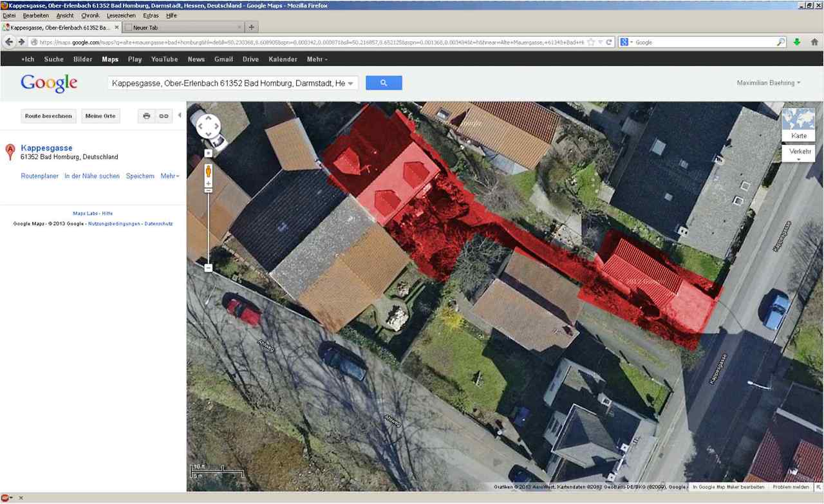Open the Firefox home page icon
This screenshot has height=504, width=824.
814,42
